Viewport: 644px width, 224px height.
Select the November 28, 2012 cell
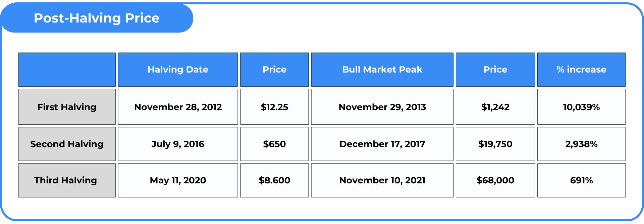[x=178, y=107]
